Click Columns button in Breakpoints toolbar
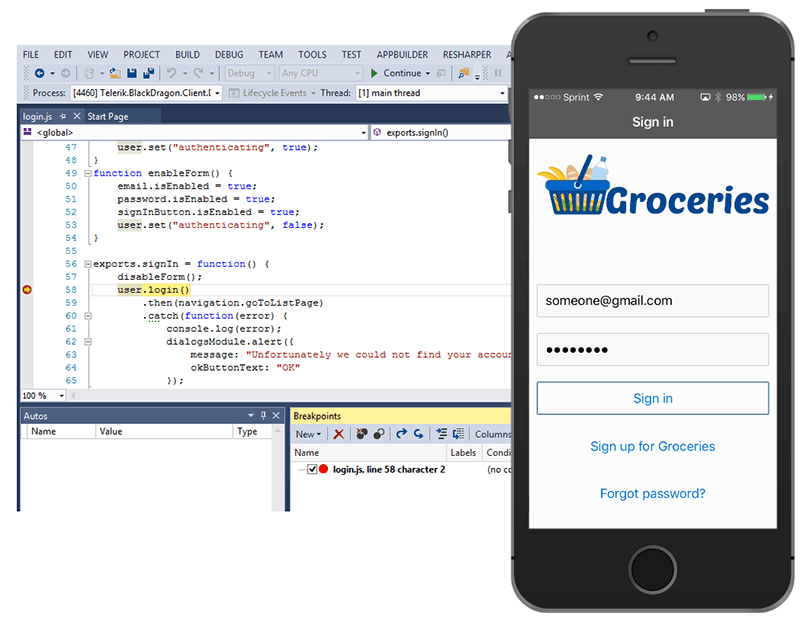800x622 pixels. 492,434
